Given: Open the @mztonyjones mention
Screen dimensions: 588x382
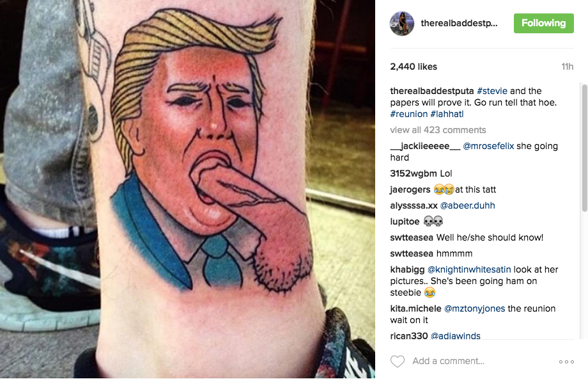Looking at the screenshot, I should coord(474,309).
